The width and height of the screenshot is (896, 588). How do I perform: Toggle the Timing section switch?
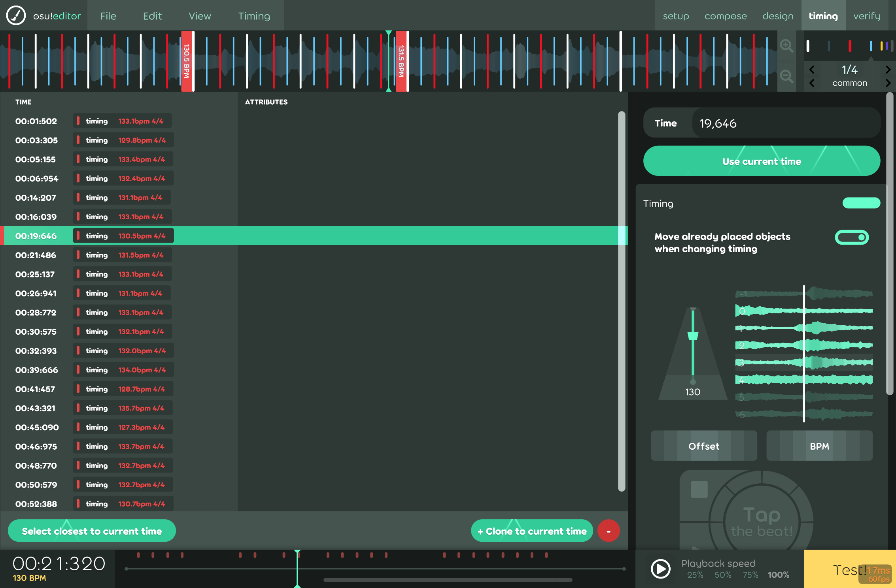(x=861, y=203)
